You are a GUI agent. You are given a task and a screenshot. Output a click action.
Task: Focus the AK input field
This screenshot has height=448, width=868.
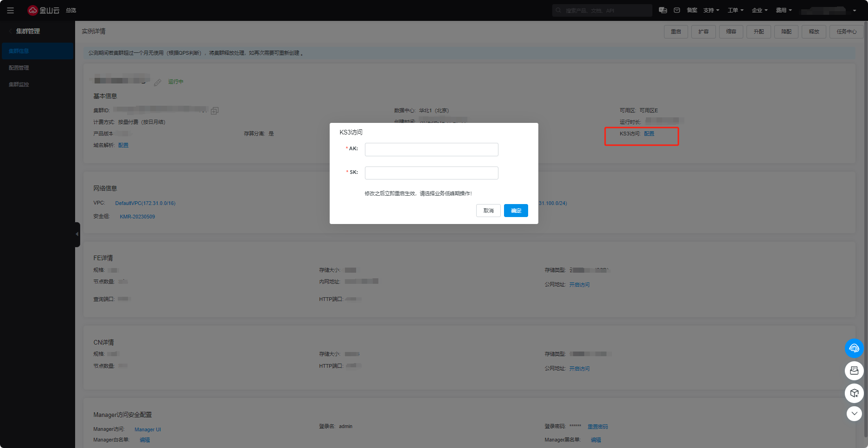click(x=432, y=149)
